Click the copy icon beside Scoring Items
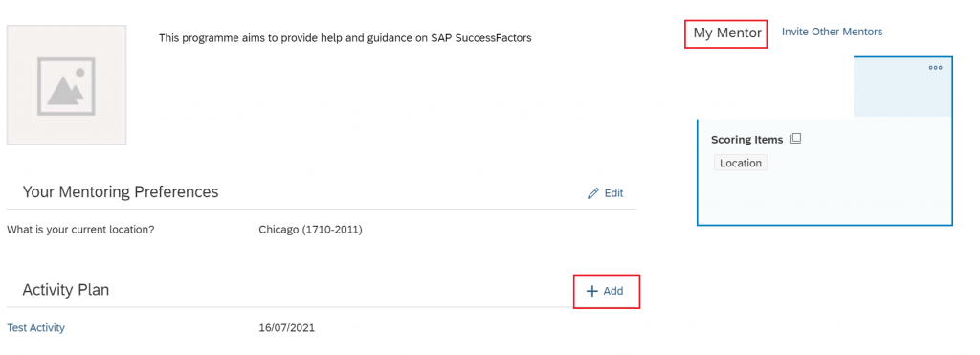 click(795, 139)
